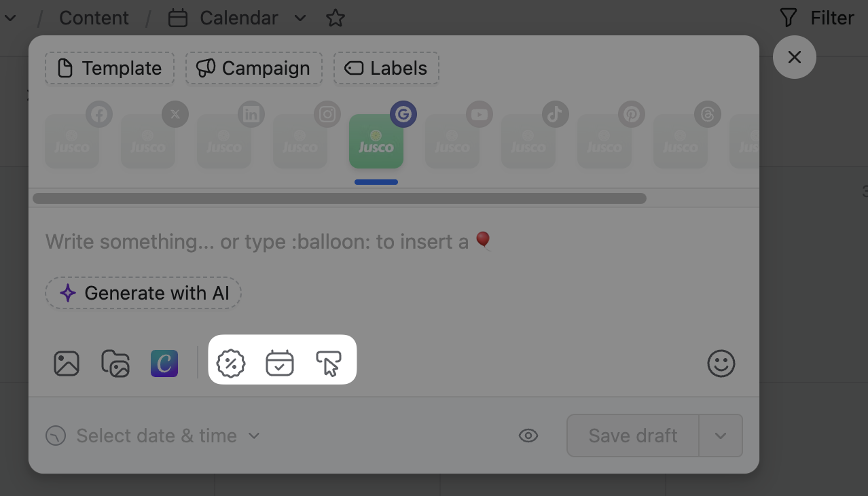The height and width of the screenshot is (496, 868).
Task: Select the event post calendar icon
Action: [x=280, y=363]
